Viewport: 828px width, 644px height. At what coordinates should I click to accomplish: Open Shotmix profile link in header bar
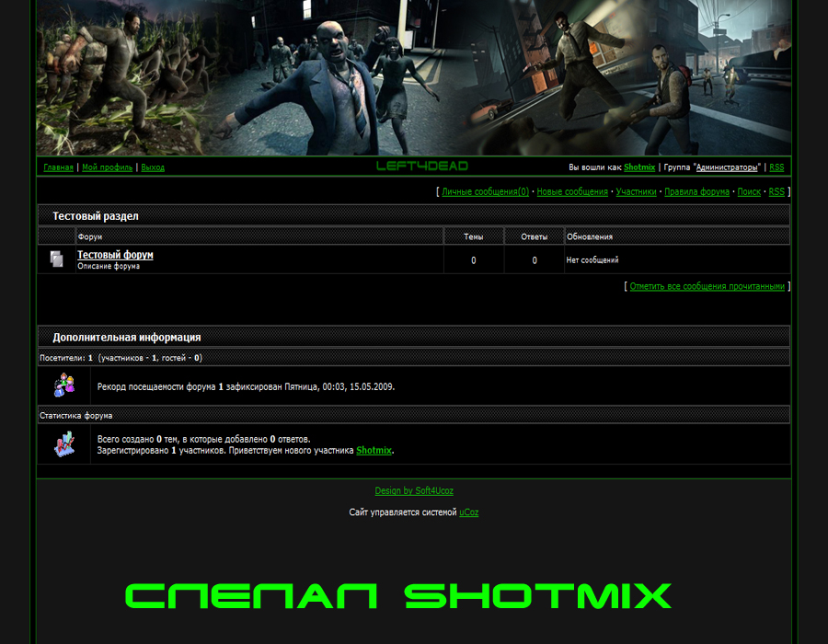point(639,167)
